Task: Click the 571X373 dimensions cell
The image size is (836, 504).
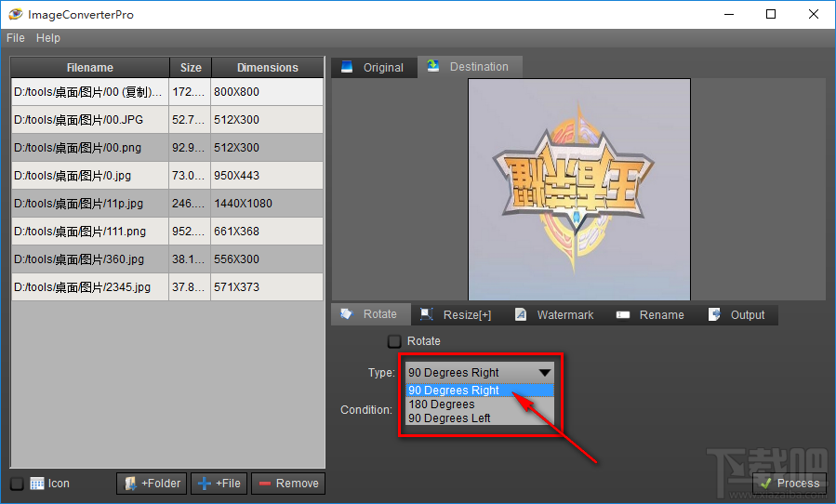Action: pyautogui.click(x=267, y=287)
